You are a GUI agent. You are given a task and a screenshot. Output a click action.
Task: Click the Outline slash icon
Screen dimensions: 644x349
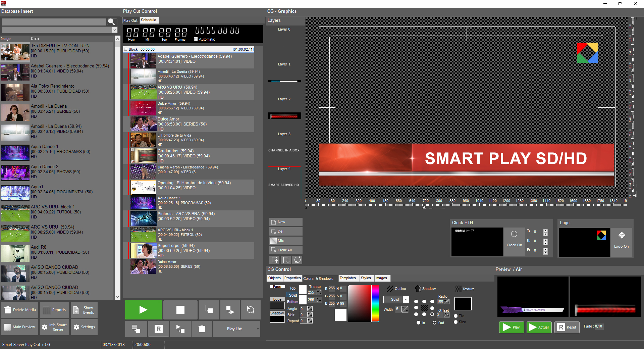[390, 289]
